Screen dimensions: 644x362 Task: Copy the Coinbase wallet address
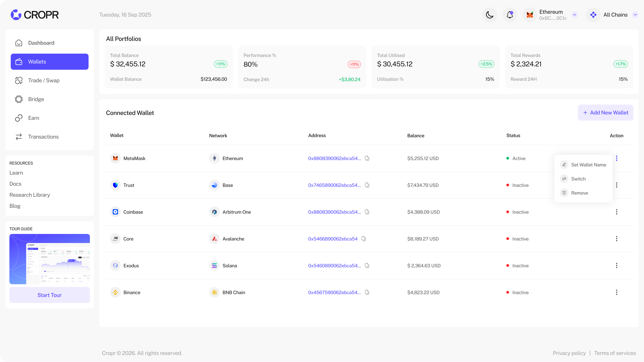coord(367,212)
